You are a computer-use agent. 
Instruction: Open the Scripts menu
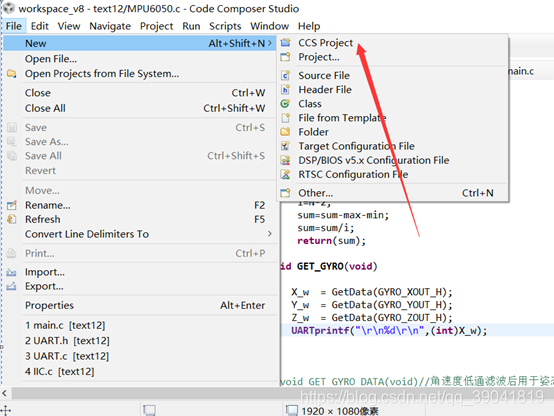click(x=225, y=26)
